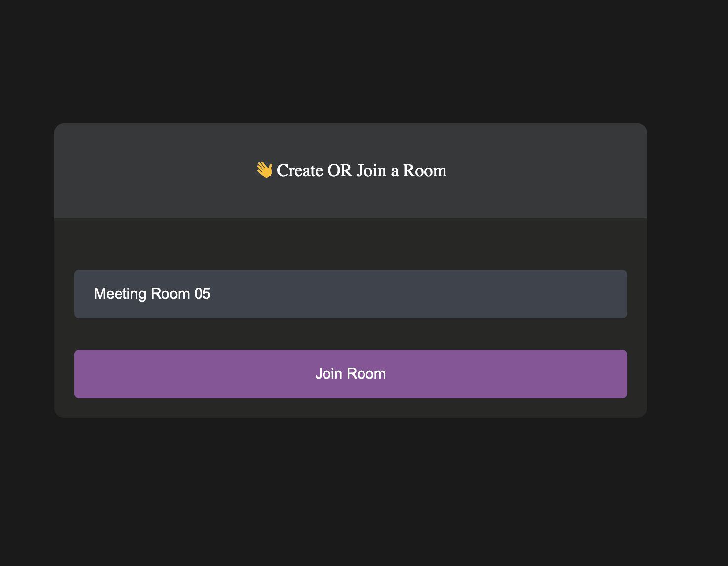Click the word "Join" in the heading
728x566 pixels.
click(x=371, y=170)
